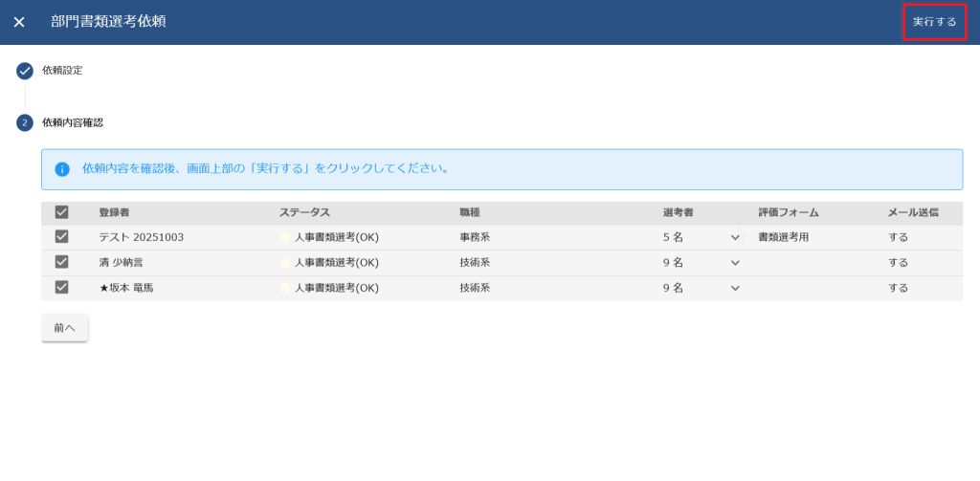This screenshot has width=980, height=481.
Task: Expand the 選考者 chevron in ★坂本 竜馬 row
Action: (x=735, y=288)
